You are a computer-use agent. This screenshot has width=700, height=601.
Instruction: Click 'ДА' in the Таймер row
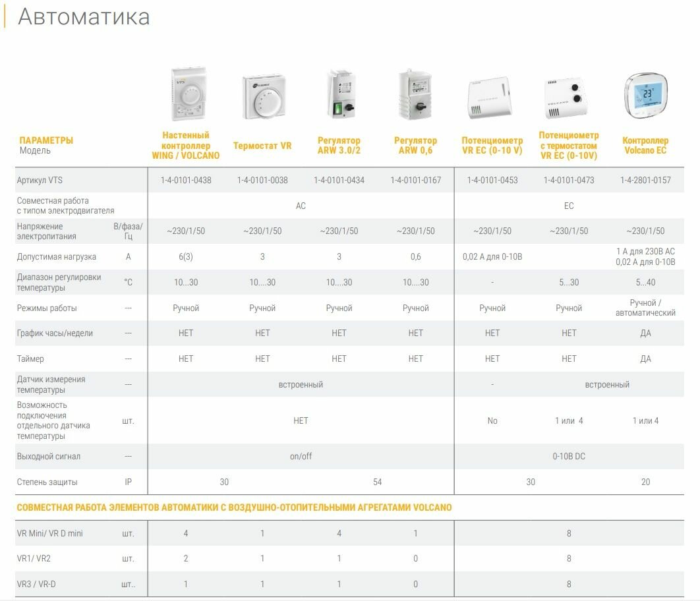(x=645, y=358)
